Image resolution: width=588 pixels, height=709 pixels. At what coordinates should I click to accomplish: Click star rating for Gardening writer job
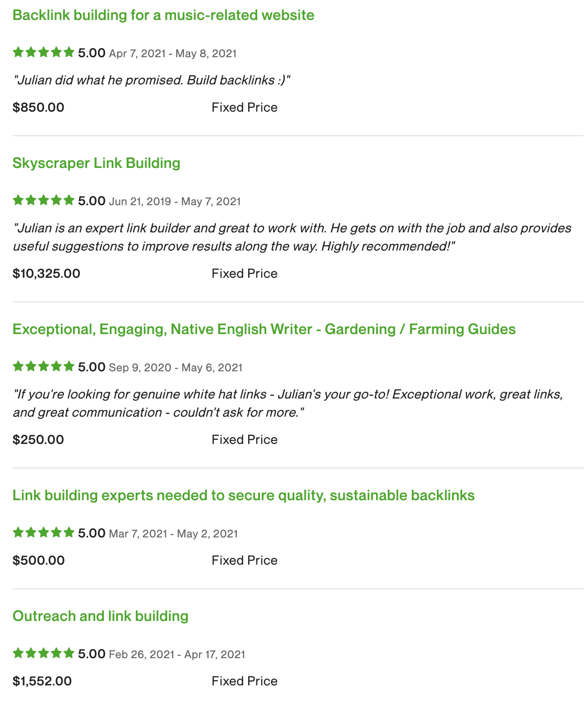click(x=44, y=367)
